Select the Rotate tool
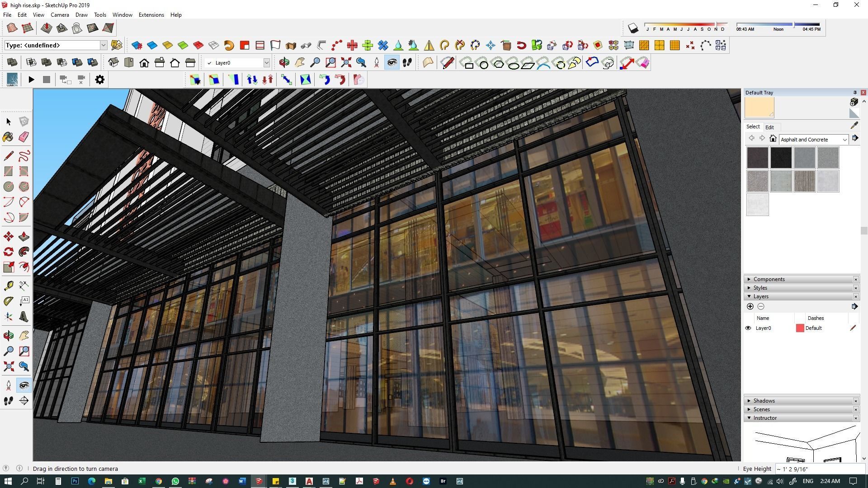This screenshot has width=868, height=488. [x=9, y=252]
